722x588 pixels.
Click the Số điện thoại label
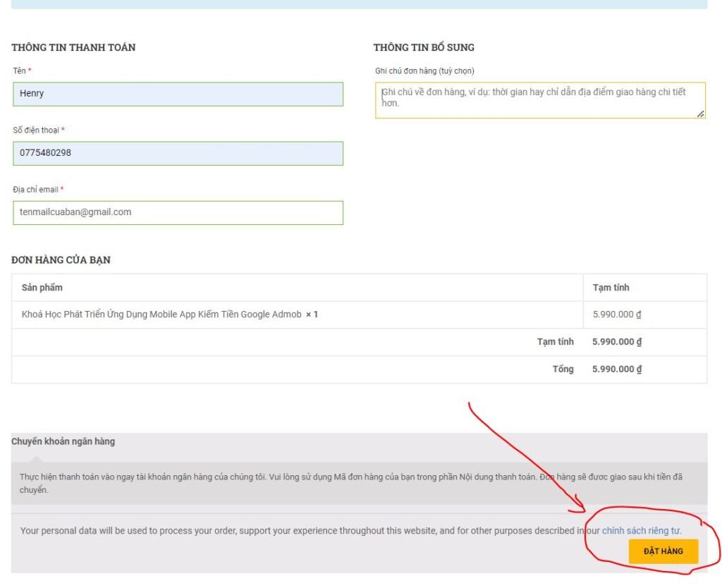point(36,130)
